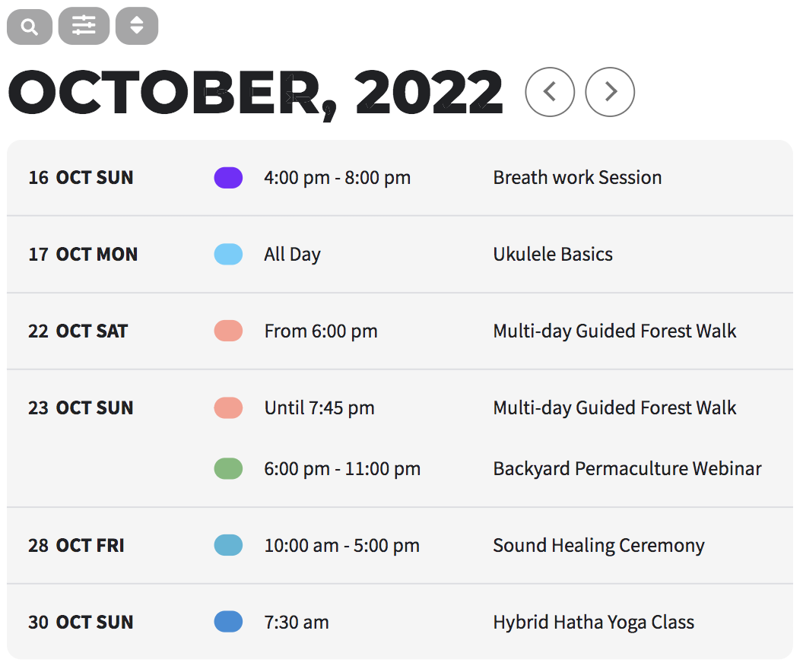Click the OCTOBER, 2022 heading
Image resolution: width=803 pixels, height=672 pixels.
click(x=255, y=91)
